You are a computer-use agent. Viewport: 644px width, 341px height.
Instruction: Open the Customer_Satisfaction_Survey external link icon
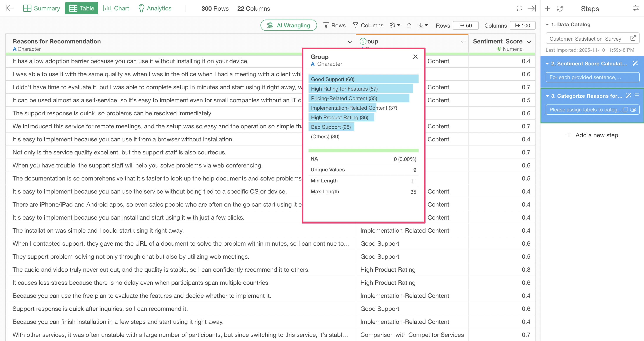pos(633,38)
